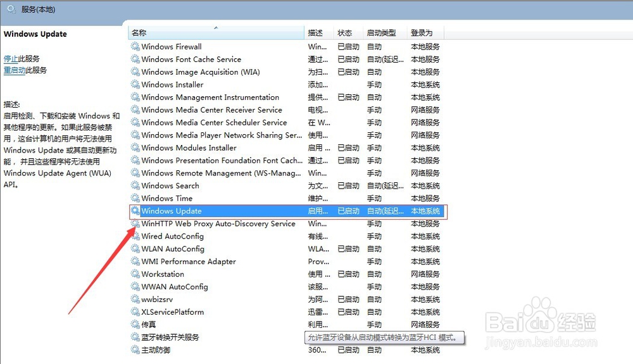
Task: Click the Windows Update heading in left pane
Action: pos(35,34)
